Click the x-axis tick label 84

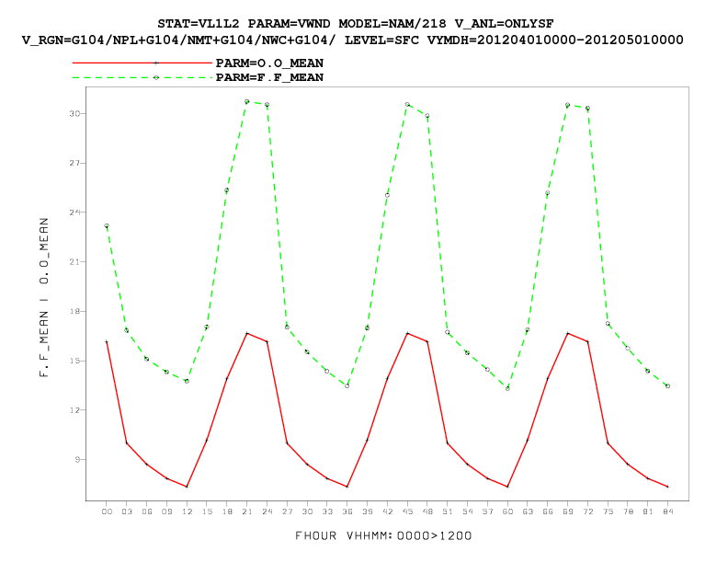coord(667,511)
